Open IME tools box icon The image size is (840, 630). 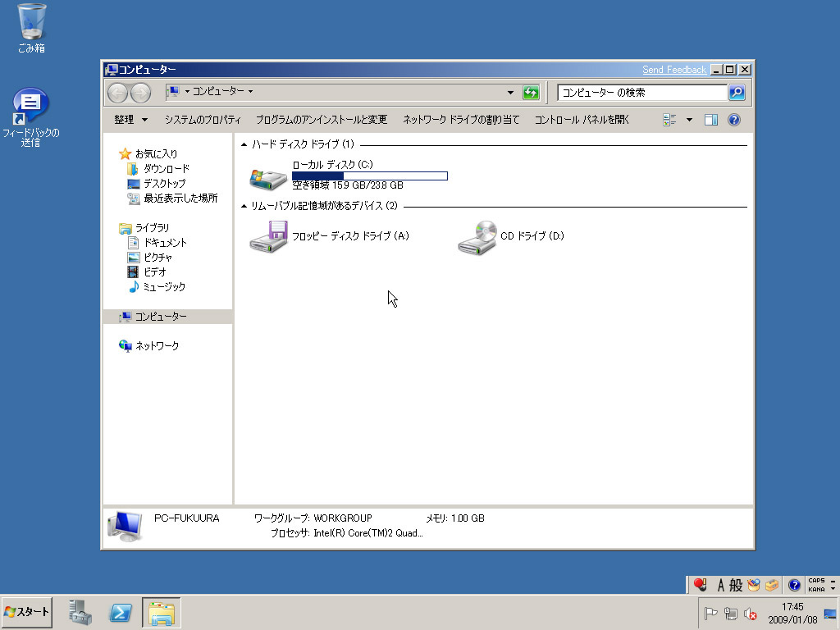click(x=772, y=585)
